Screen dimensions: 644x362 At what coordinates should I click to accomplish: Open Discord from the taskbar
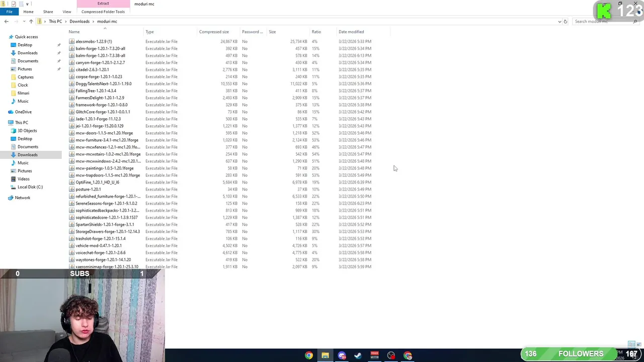pos(342,355)
